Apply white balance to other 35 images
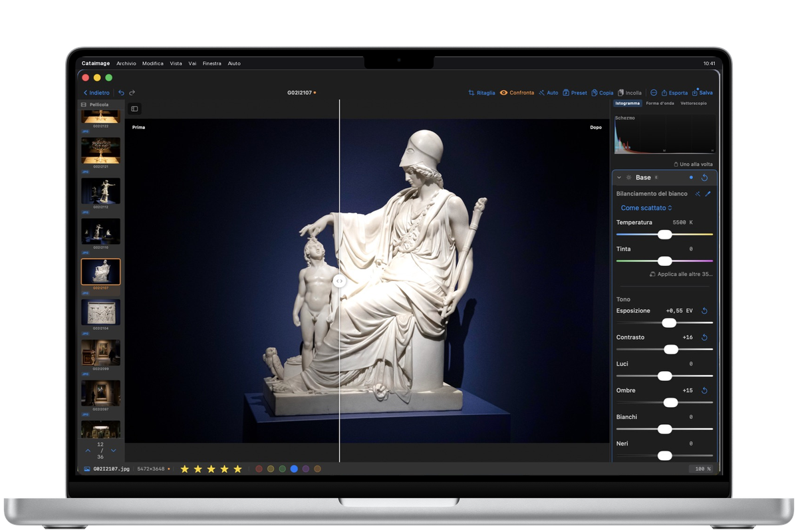798x532 pixels. 681,274
